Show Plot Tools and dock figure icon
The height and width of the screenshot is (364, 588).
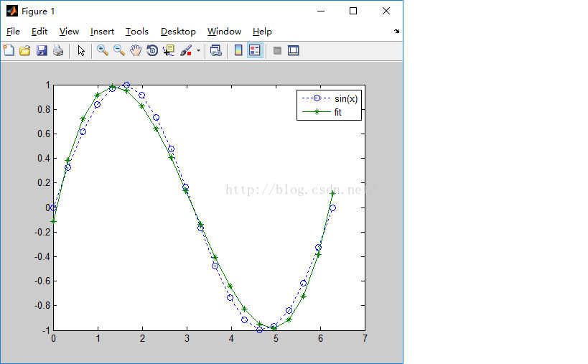click(293, 50)
